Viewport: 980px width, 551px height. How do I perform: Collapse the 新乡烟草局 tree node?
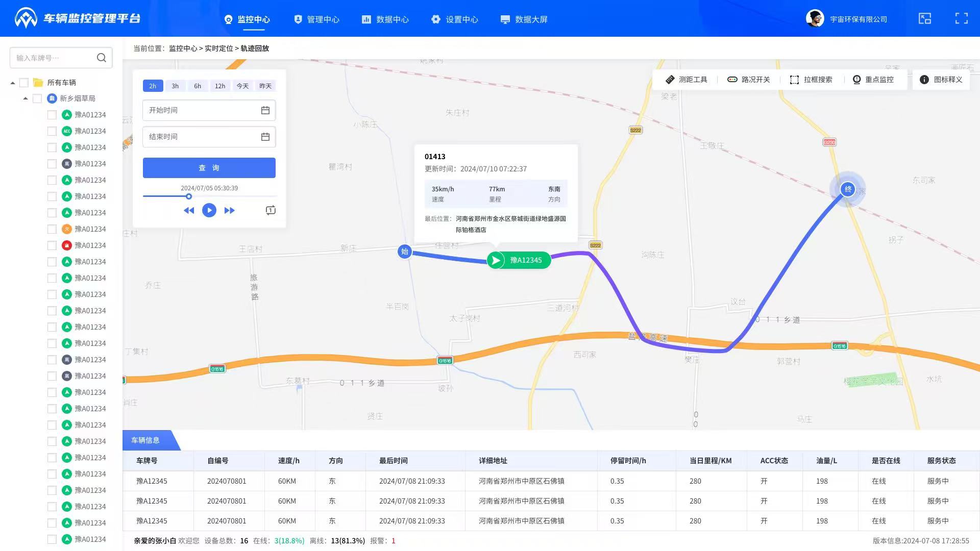coord(26,98)
